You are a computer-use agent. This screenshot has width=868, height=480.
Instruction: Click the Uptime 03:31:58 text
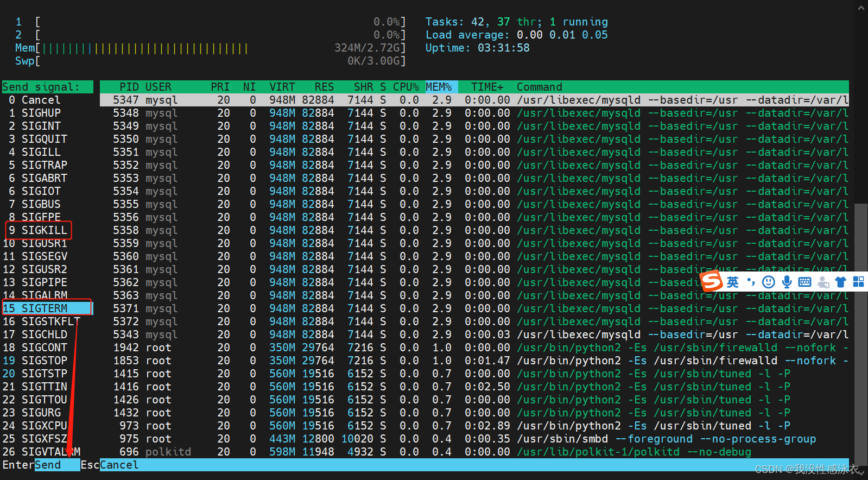coord(478,48)
